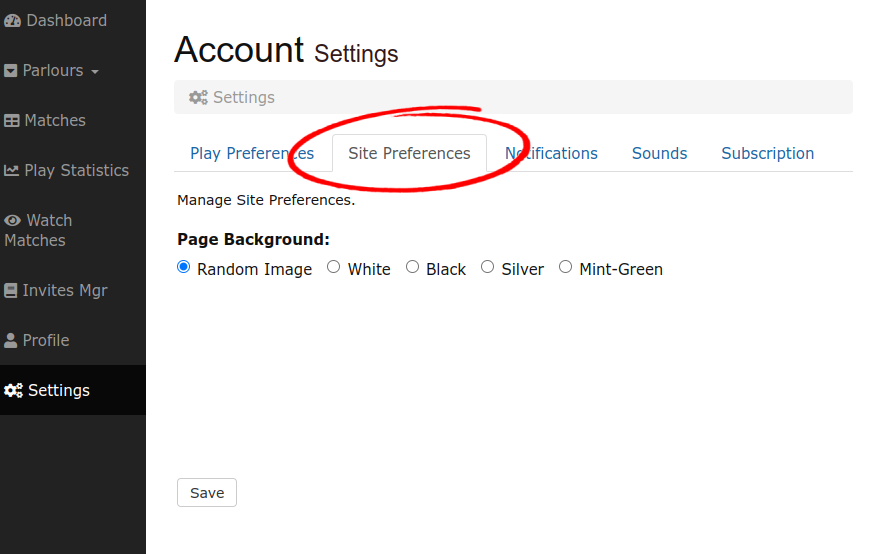Click the Parlours inbox icon
The width and height of the screenshot is (878, 554).
point(12,71)
